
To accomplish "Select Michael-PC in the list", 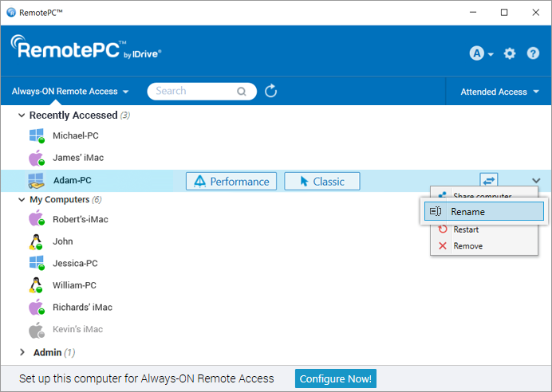I will pyautogui.click(x=76, y=135).
